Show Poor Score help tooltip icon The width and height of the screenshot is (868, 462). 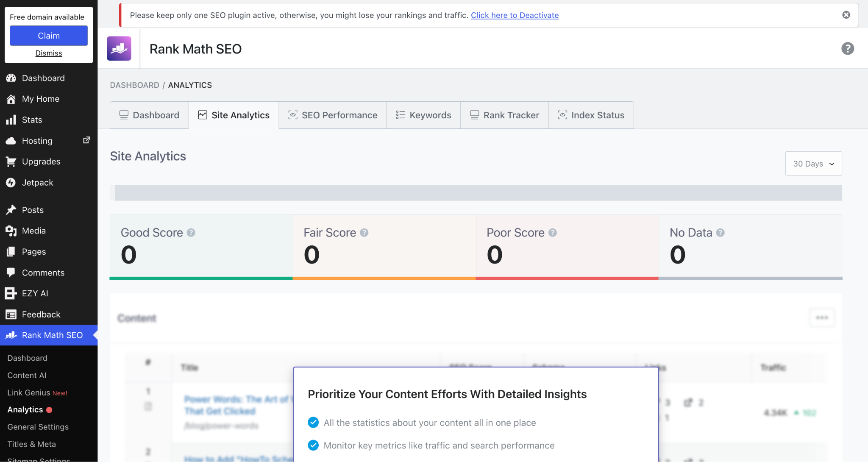click(553, 233)
